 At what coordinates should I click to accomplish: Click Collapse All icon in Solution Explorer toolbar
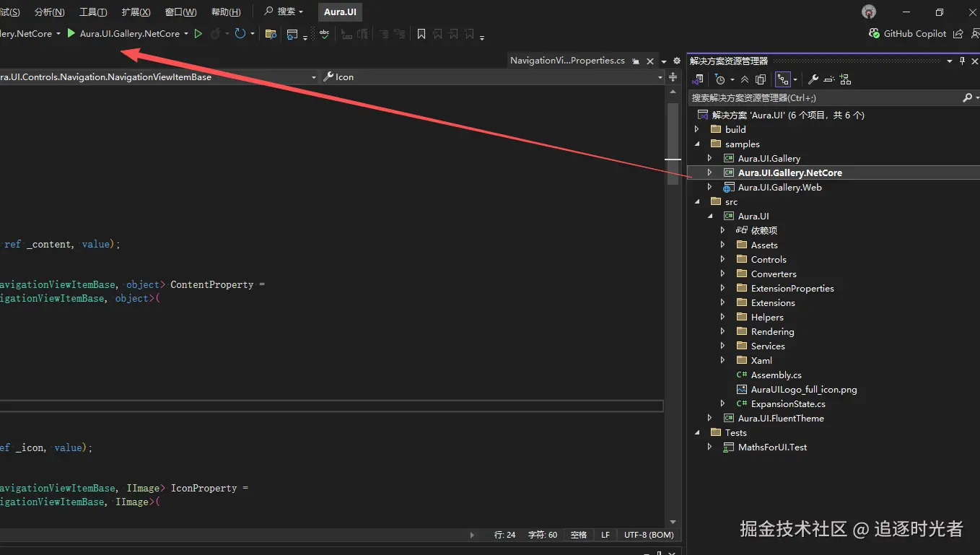click(745, 79)
